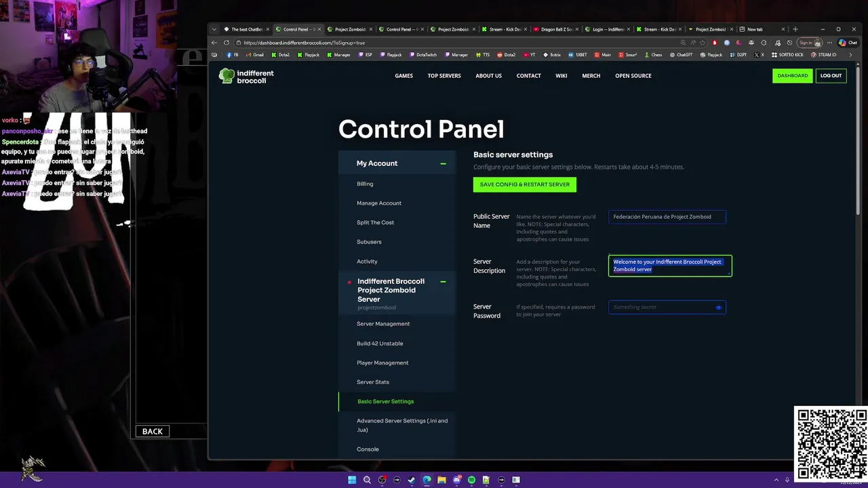
Task: Go back with the browser back arrow
Action: click(x=214, y=43)
